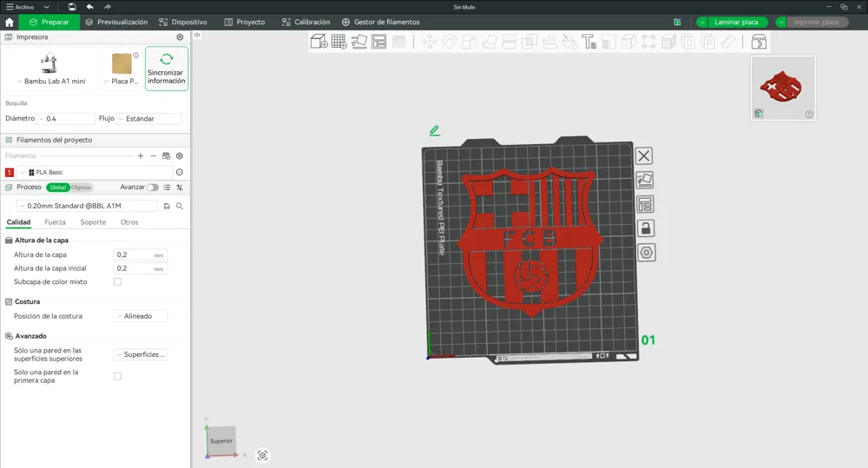Click the Laminar placa button
Screen dimensions: 868x468
[736, 23]
